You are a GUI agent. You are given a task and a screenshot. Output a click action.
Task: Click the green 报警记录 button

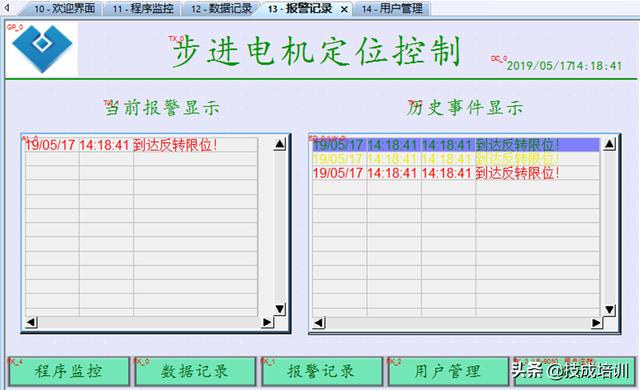[x=322, y=371]
